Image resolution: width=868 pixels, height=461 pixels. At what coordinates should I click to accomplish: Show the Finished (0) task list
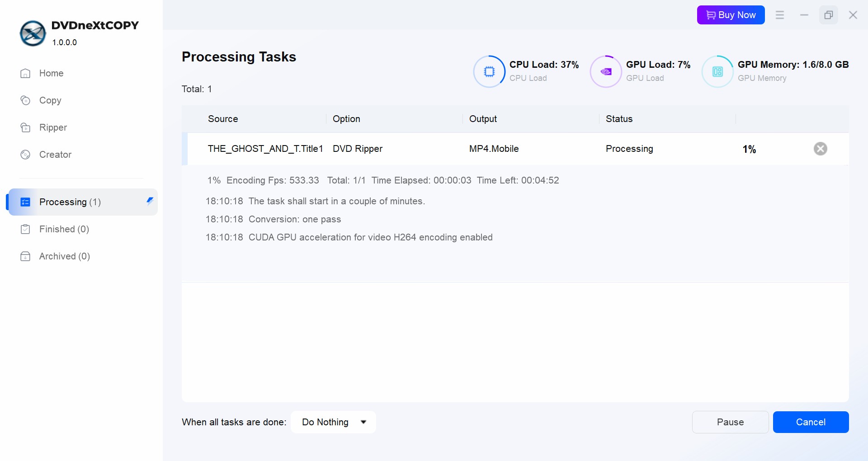pos(64,229)
